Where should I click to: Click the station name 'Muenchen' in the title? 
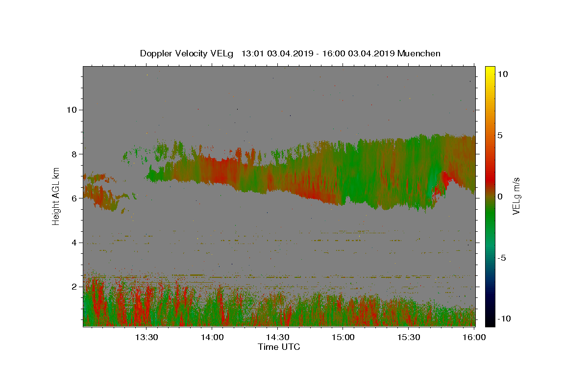click(x=419, y=53)
